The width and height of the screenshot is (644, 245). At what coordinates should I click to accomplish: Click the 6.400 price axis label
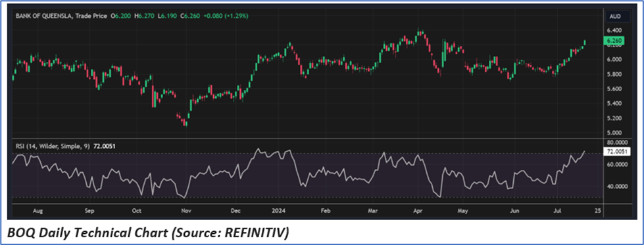(x=615, y=30)
